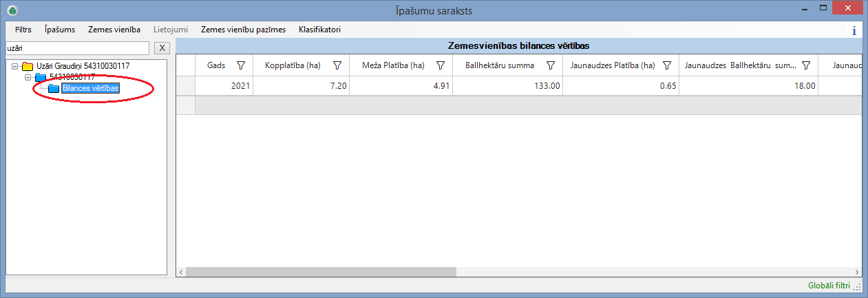The height and width of the screenshot is (298, 868).
Task: Open the Klasifikatori menu
Action: click(319, 30)
